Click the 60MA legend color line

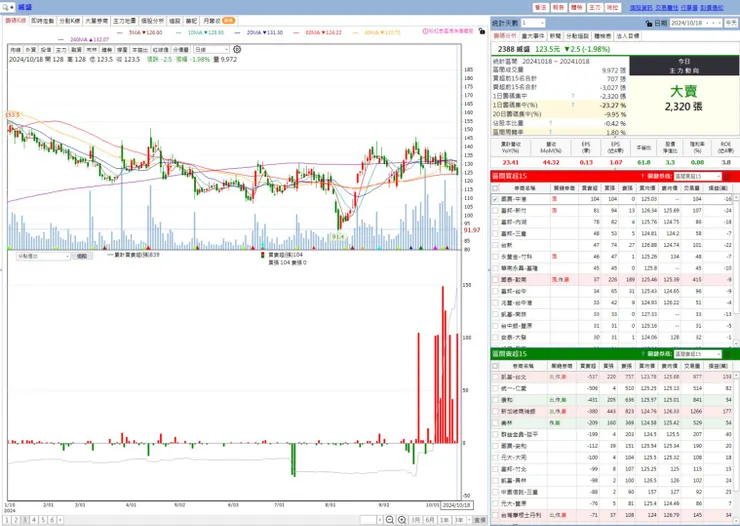(296, 33)
